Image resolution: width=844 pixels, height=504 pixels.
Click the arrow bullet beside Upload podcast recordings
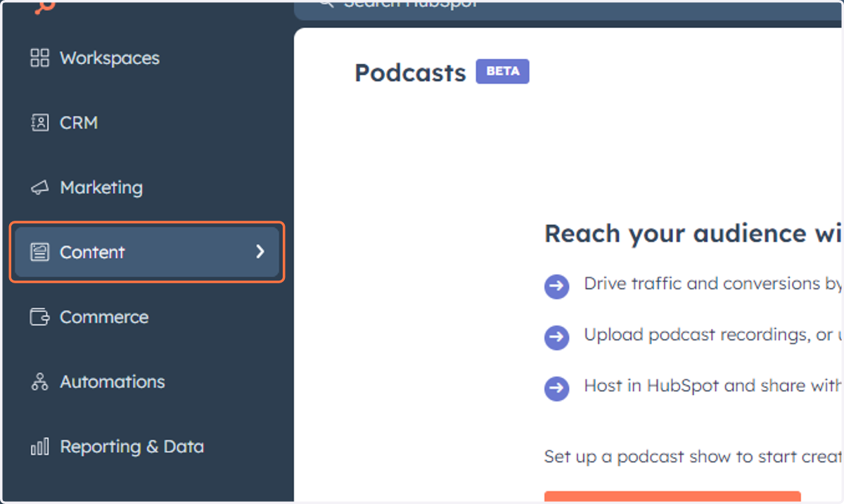coord(556,337)
